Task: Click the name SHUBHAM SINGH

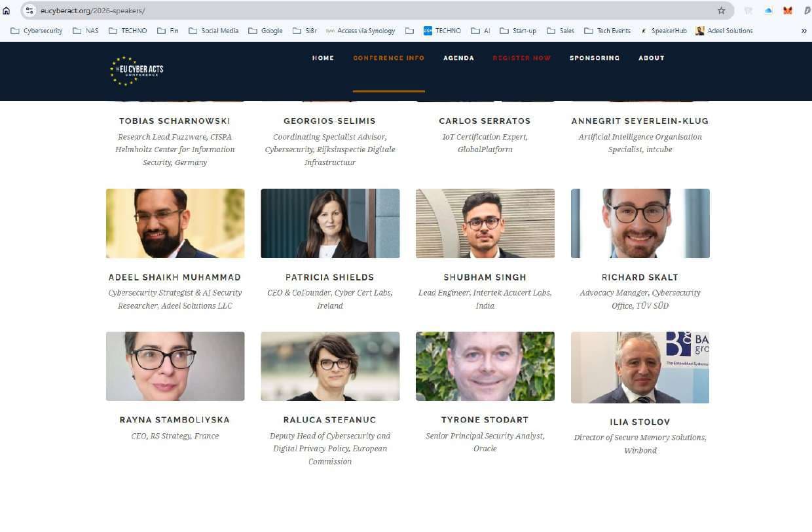Action: coord(485,277)
